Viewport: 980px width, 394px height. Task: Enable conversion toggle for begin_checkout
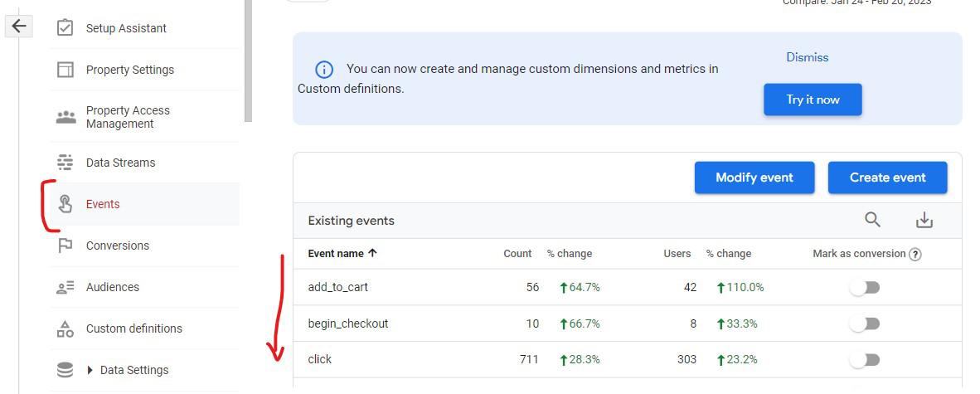click(864, 323)
